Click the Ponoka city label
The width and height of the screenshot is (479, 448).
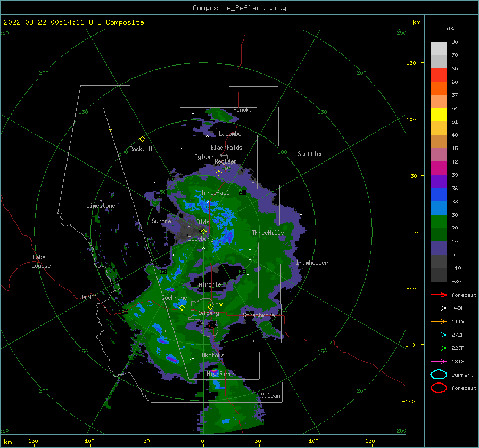tap(243, 110)
